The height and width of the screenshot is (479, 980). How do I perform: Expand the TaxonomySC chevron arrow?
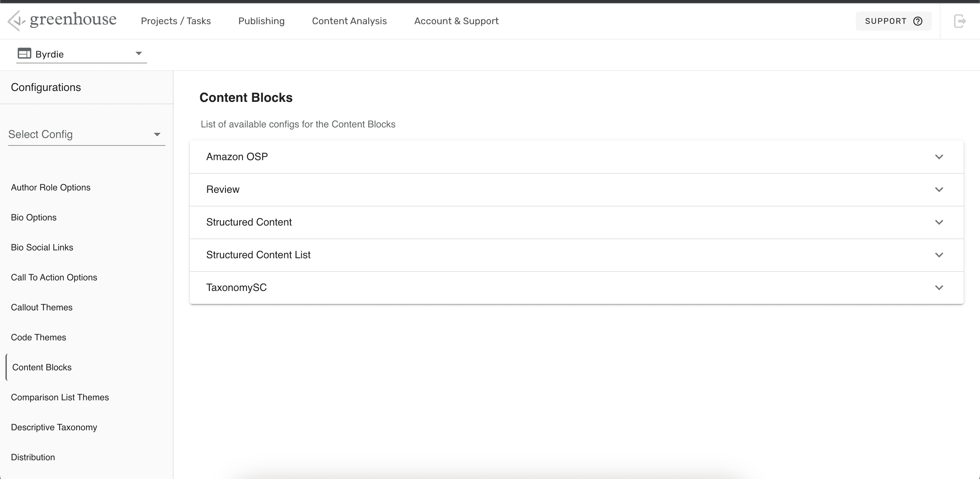(x=938, y=288)
